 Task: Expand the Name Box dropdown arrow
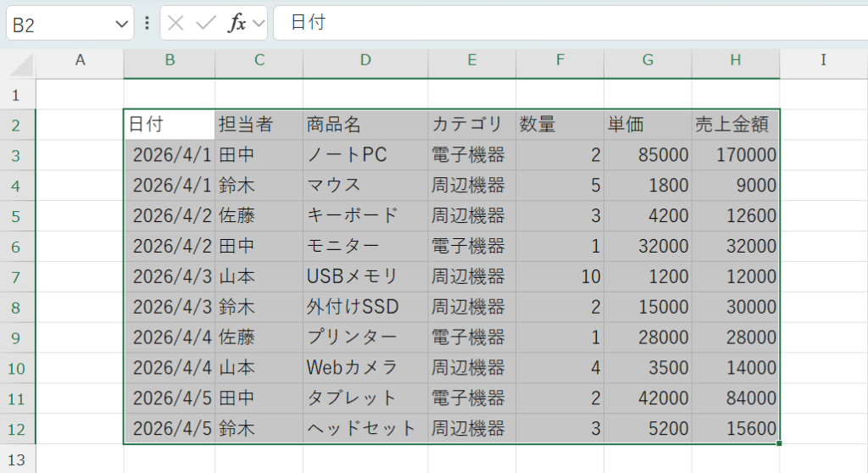pyautogui.click(x=120, y=24)
